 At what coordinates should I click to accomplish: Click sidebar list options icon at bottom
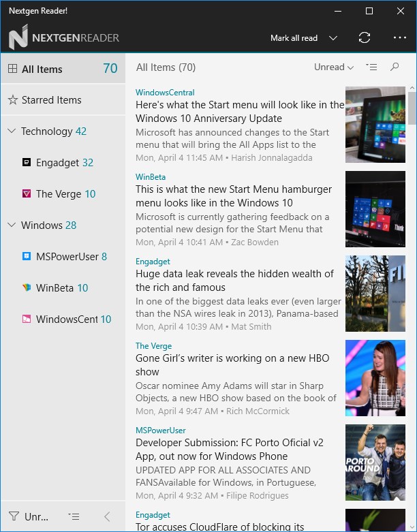coord(74,516)
